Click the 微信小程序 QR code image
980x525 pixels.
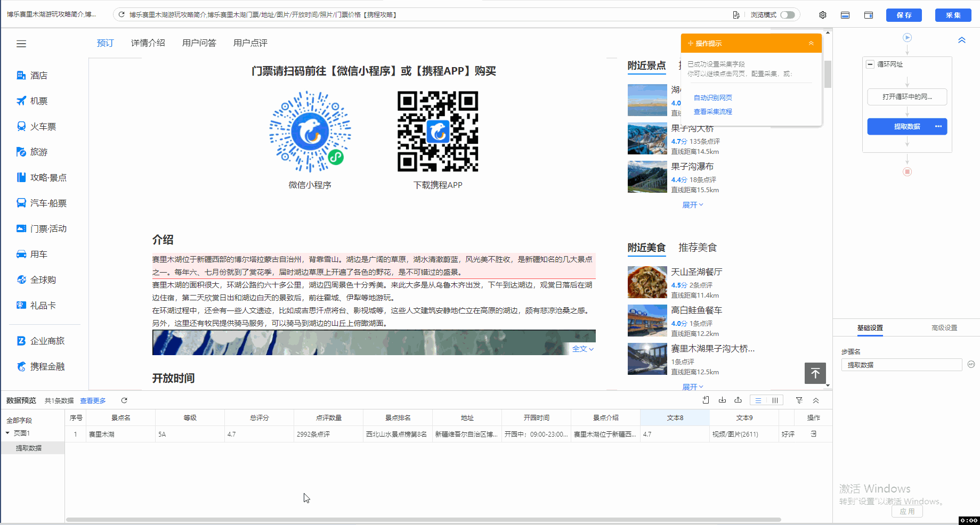coord(310,132)
